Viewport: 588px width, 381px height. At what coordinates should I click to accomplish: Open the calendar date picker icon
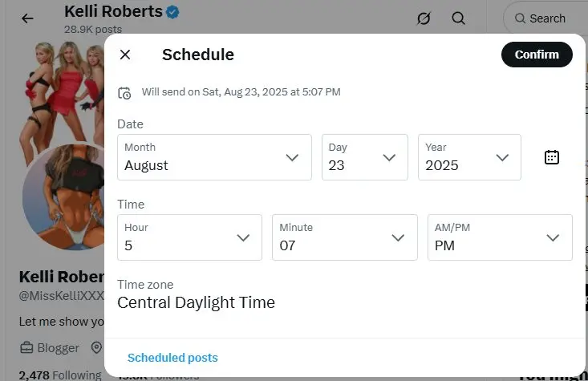(552, 157)
